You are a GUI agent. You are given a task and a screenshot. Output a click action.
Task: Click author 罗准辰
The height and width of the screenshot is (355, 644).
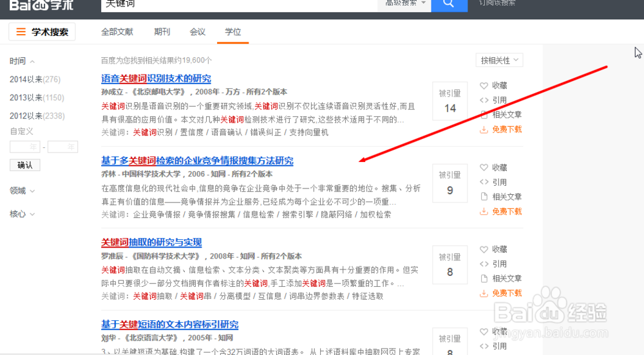[x=112, y=256]
